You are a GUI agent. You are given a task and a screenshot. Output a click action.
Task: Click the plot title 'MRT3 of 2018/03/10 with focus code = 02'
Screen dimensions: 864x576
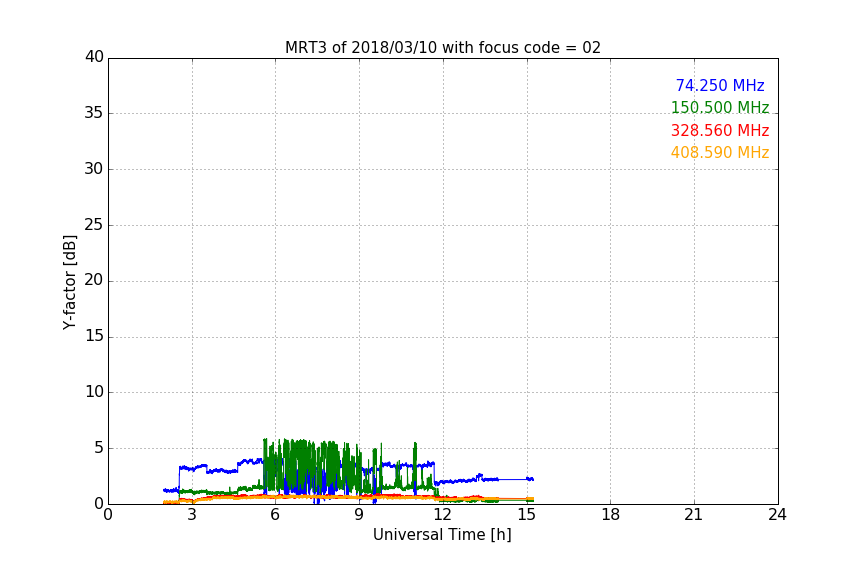pyautogui.click(x=442, y=48)
